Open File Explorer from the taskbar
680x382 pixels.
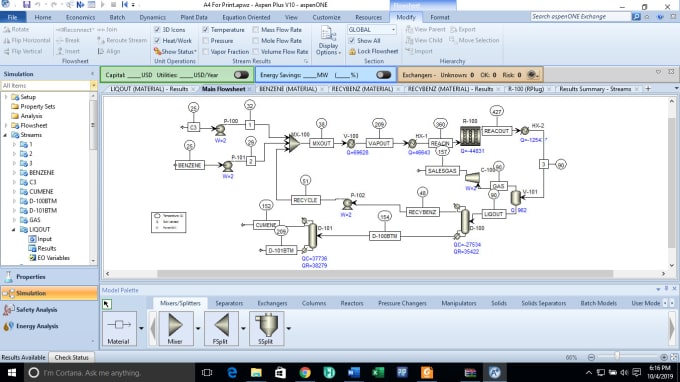(x=256, y=372)
